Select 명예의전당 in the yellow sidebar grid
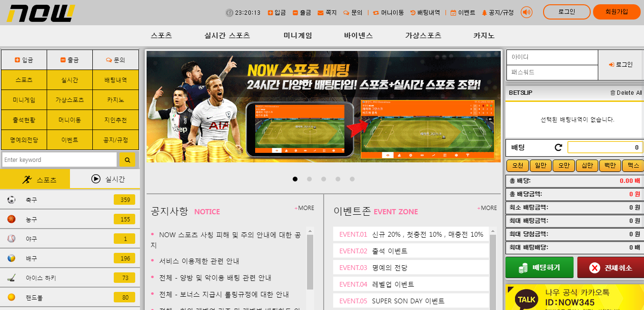 pyautogui.click(x=24, y=140)
